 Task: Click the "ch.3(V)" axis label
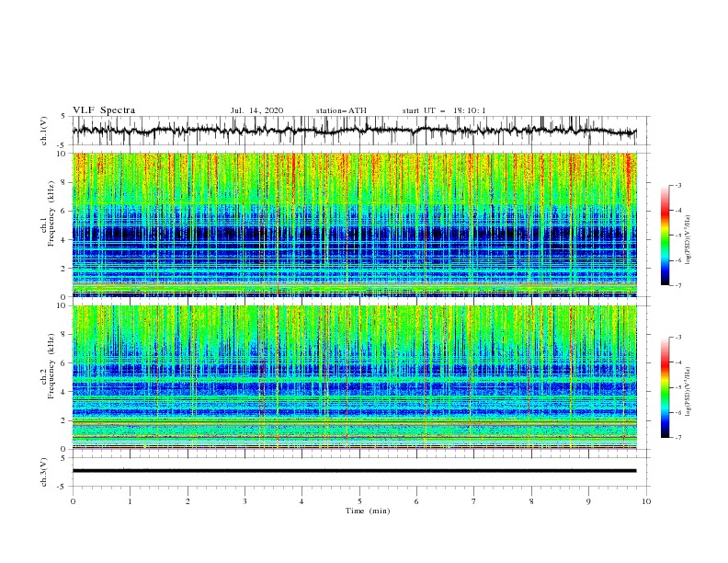(44, 472)
